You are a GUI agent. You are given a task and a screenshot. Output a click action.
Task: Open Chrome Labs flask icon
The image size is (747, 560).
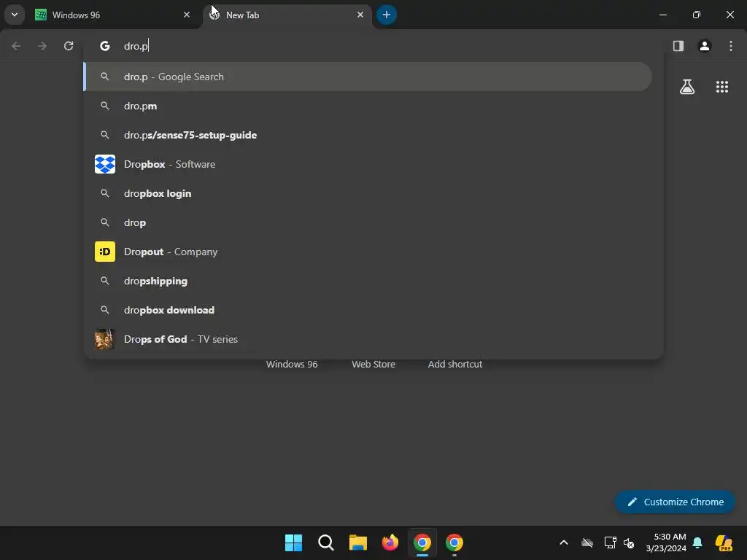(x=687, y=87)
